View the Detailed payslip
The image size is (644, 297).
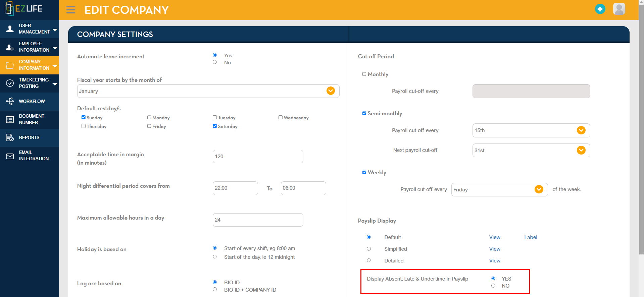pos(495,261)
